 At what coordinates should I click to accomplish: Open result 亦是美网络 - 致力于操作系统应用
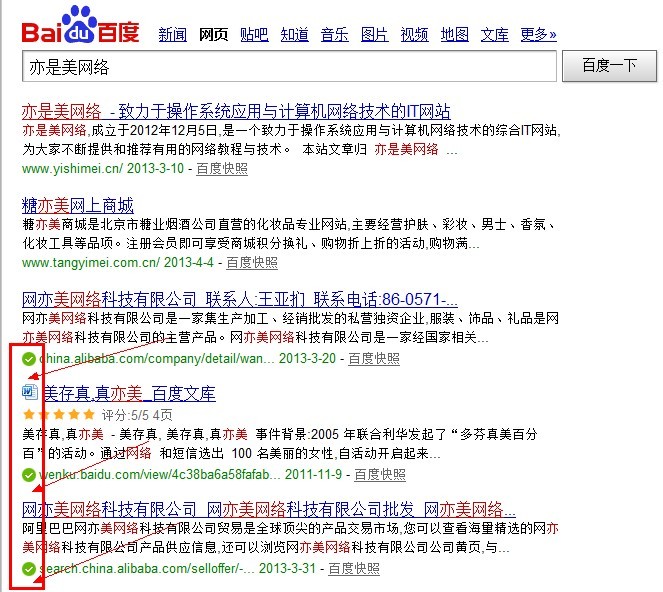pyautogui.click(x=236, y=112)
